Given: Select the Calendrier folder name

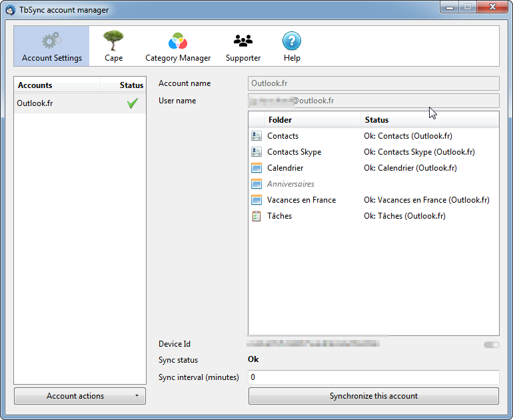Looking at the screenshot, I should (285, 168).
